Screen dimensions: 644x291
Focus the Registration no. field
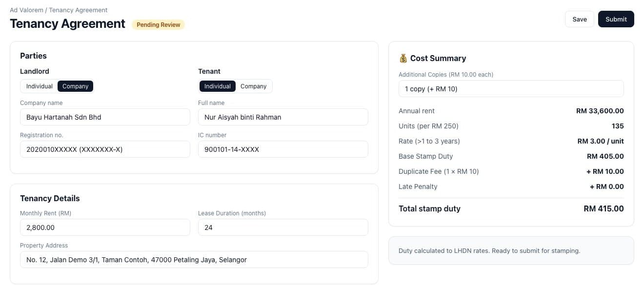[x=105, y=149]
